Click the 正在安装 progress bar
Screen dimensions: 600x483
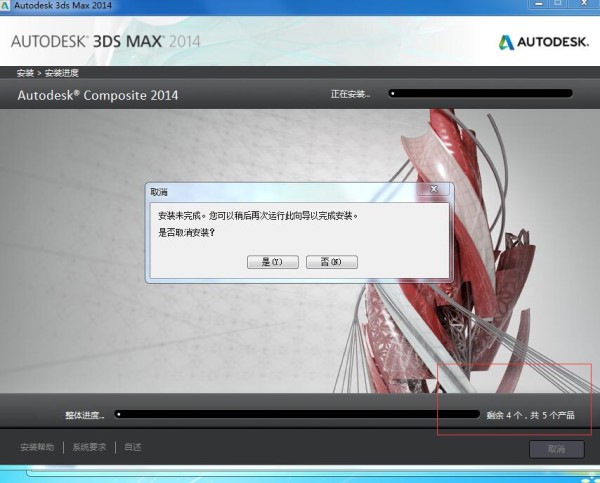pyautogui.click(x=481, y=93)
